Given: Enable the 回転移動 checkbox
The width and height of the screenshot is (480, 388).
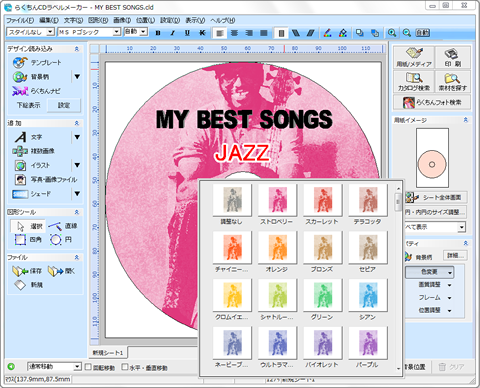Looking at the screenshot, I should [88, 367].
